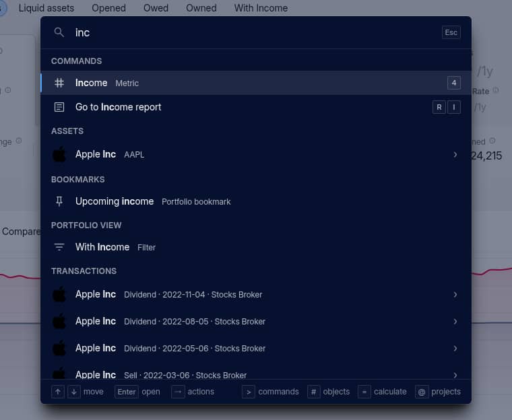
Task: Open Apple Inc dividend 2022-05-06 transaction
Action: (256, 348)
